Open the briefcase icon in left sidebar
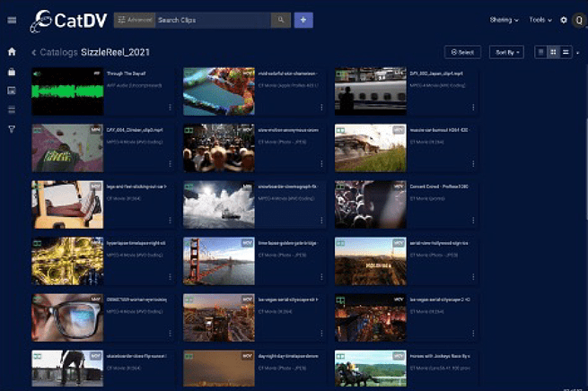This screenshot has height=391, width=588. tap(12, 71)
